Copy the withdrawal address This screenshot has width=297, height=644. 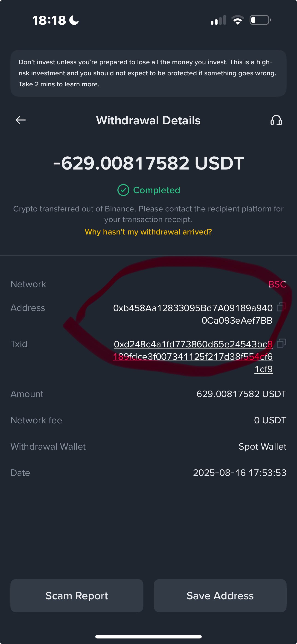pos(281,307)
